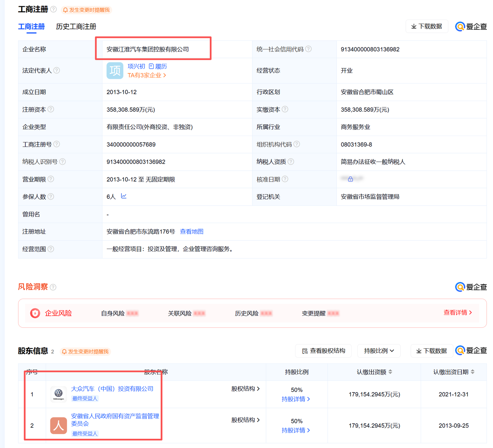493x448 pixels.
Task: Click company name 安徽江淮汽车集团控股有限公司
Action: (148, 49)
